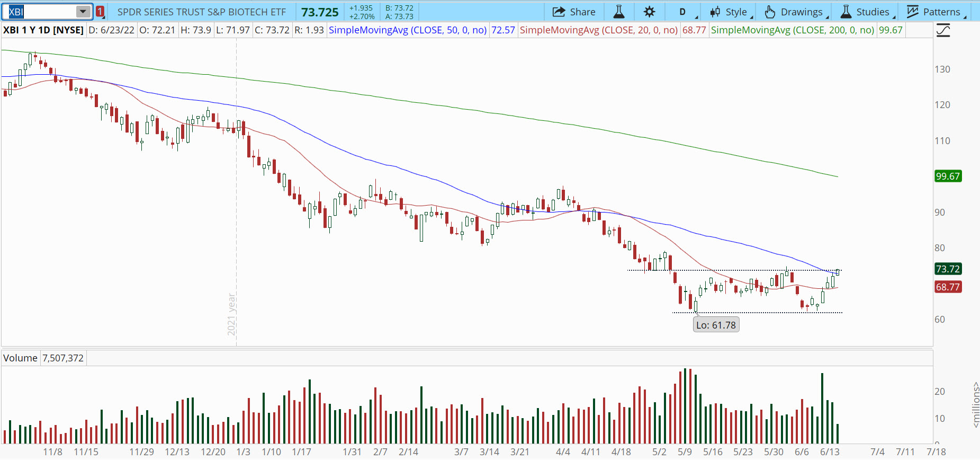
Task: Click the 4/4 date on time axis
Action: pyautogui.click(x=563, y=452)
